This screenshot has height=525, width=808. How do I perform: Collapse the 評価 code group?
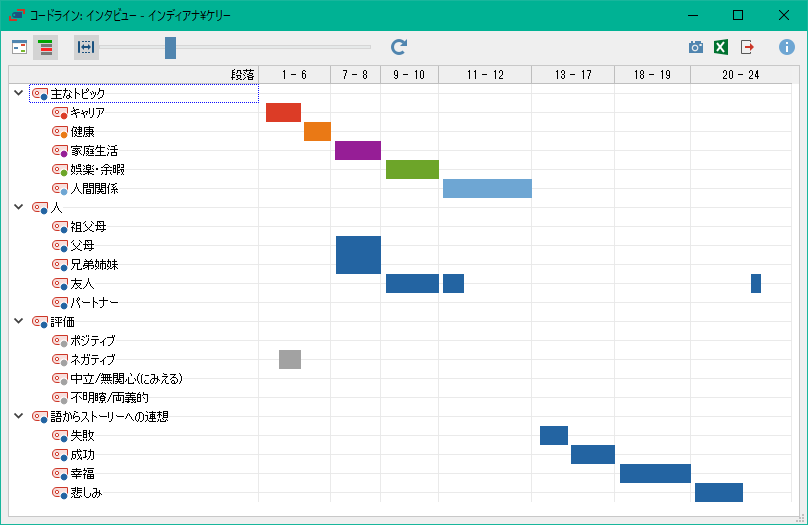(x=19, y=321)
